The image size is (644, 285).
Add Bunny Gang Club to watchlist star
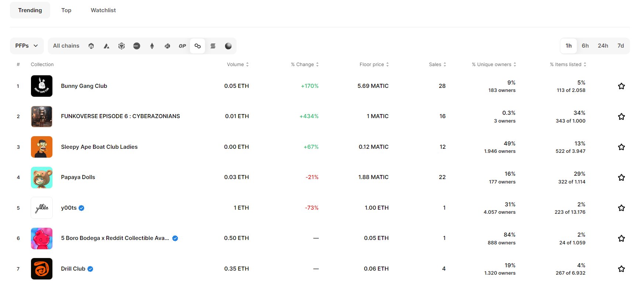(x=621, y=86)
